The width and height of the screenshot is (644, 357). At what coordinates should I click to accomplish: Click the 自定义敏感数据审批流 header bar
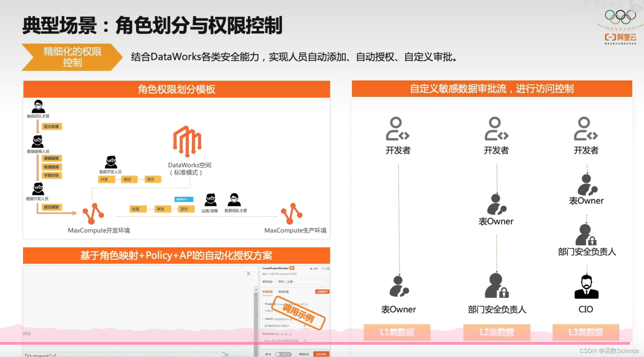(492, 89)
